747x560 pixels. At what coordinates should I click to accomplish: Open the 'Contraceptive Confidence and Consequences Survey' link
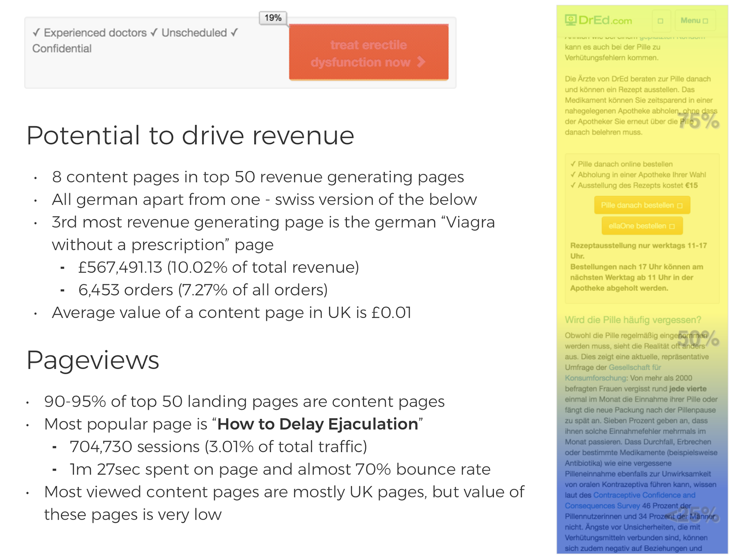point(630,500)
